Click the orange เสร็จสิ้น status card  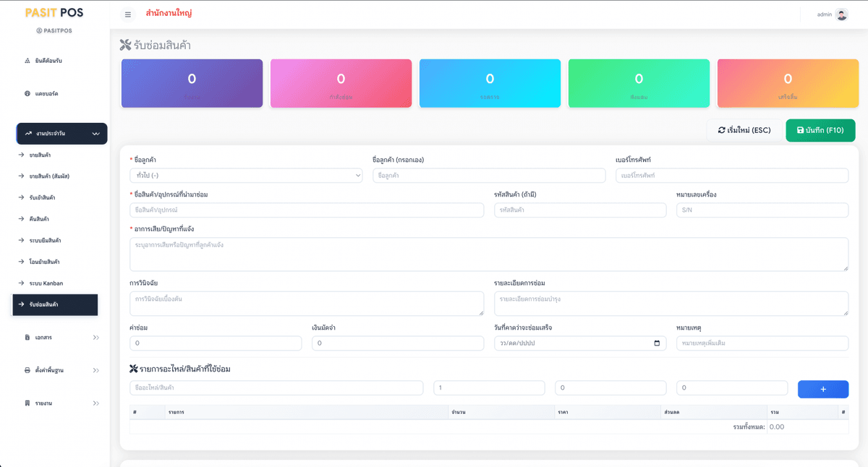pyautogui.click(x=788, y=83)
